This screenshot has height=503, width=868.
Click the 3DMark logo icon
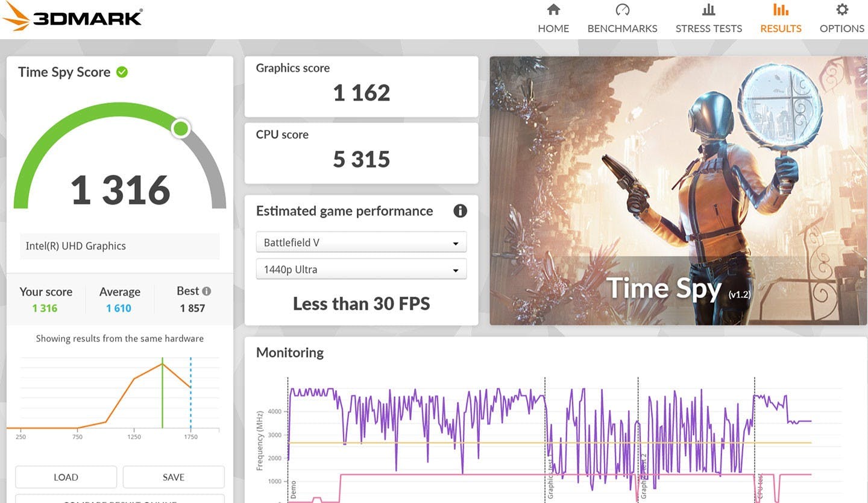coord(16,16)
